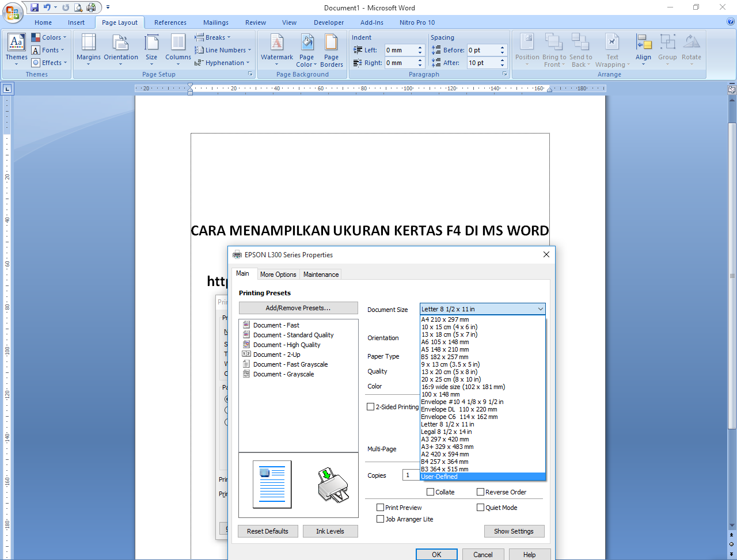Open the References ribbon tab
Image resolution: width=737 pixels, height=560 pixels.
[x=170, y=22]
